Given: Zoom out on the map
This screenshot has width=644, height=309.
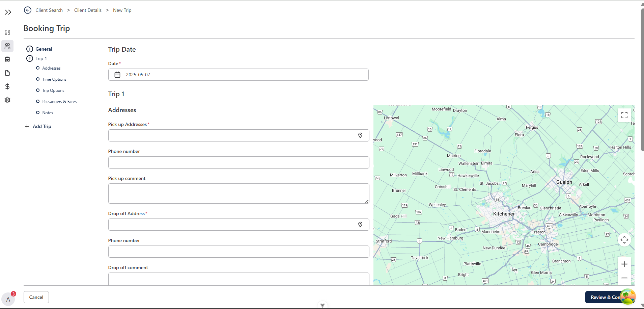Looking at the screenshot, I should point(624,278).
